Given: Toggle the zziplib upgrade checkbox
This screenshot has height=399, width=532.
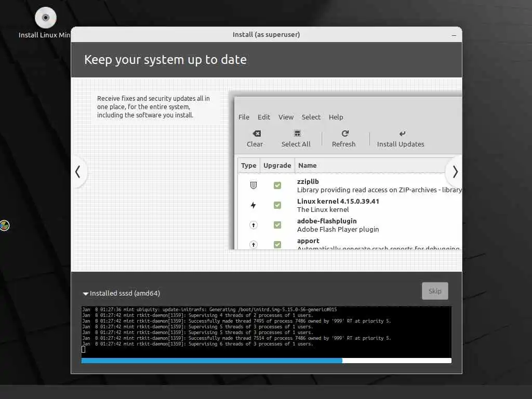Looking at the screenshot, I should 277,185.
